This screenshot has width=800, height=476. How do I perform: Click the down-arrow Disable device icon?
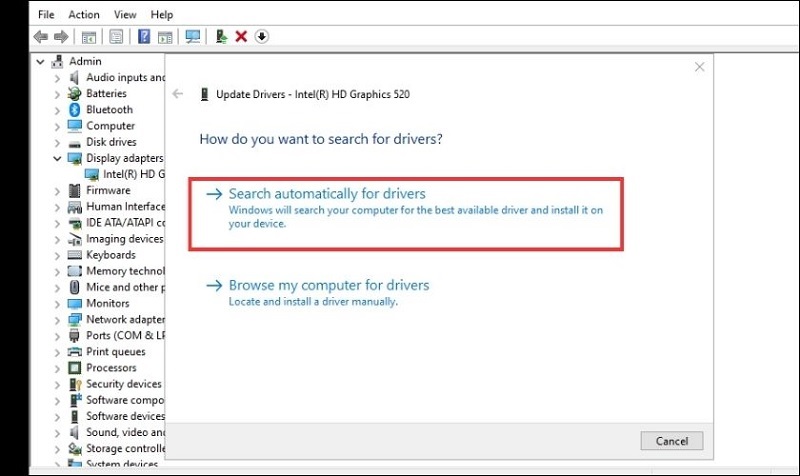pyautogui.click(x=262, y=37)
